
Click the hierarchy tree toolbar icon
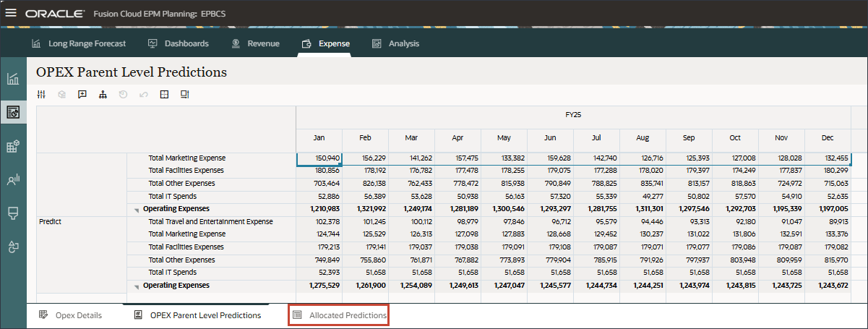coord(103,94)
